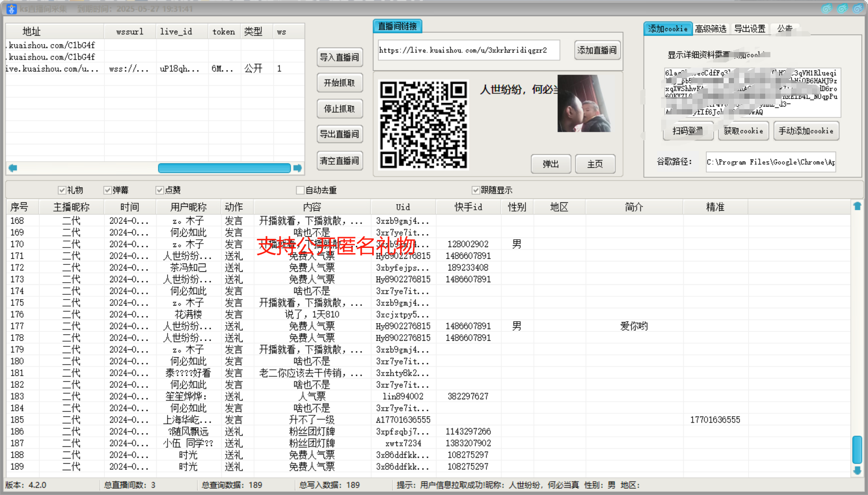Toggle the 礼物 checkbox
The height and width of the screenshot is (495, 868).
pyautogui.click(x=62, y=190)
